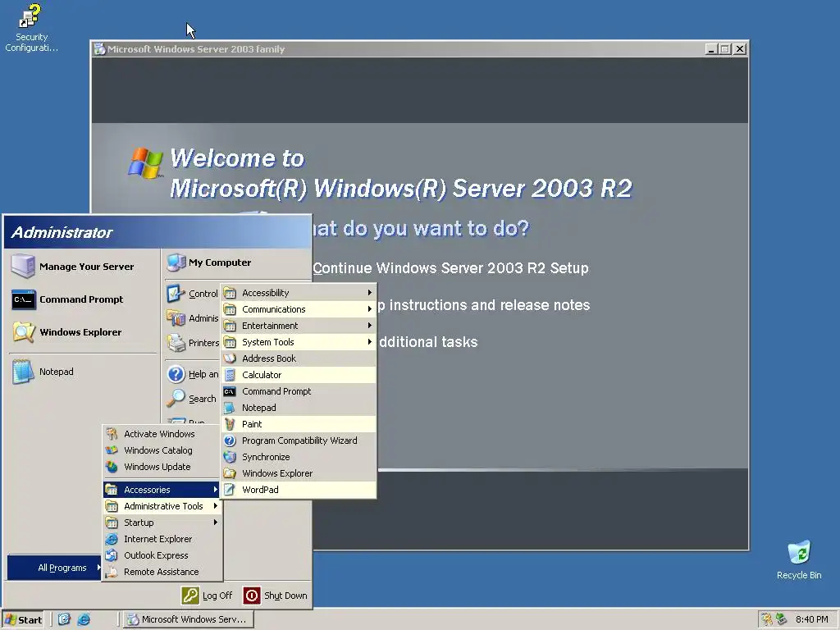The image size is (840, 630).
Task: Click Show Desktop quick launch icon
Action: [x=64, y=619]
